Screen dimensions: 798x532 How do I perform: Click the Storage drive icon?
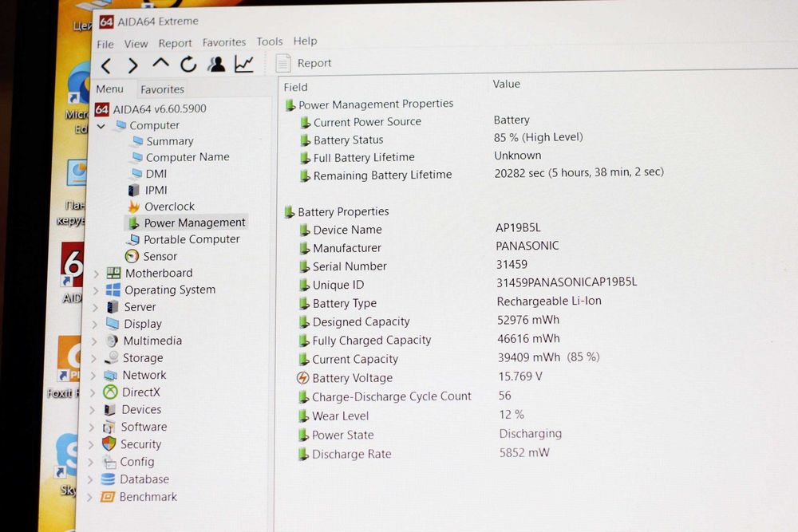(111, 358)
